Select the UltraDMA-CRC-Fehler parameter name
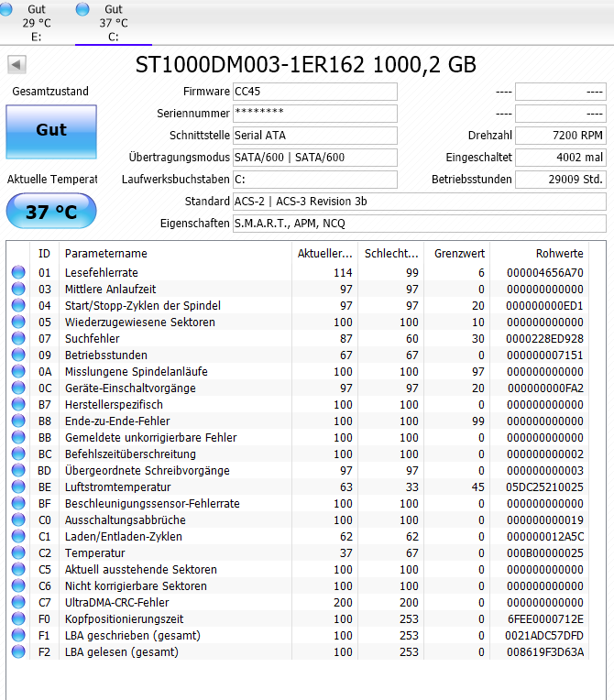The image size is (614, 700). tap(117, 603)
